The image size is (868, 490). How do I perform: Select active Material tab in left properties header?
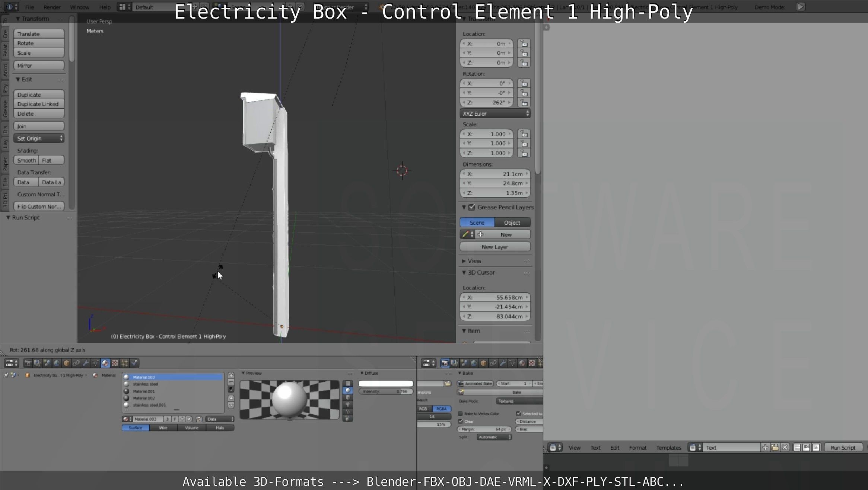(x=105, y=363)
